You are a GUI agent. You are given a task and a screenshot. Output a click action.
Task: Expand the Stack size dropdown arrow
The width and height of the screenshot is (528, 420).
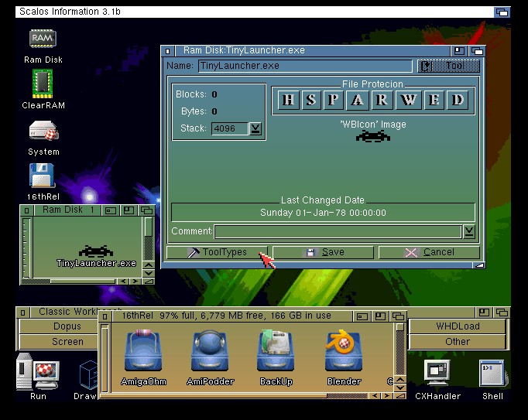(256, 128)
